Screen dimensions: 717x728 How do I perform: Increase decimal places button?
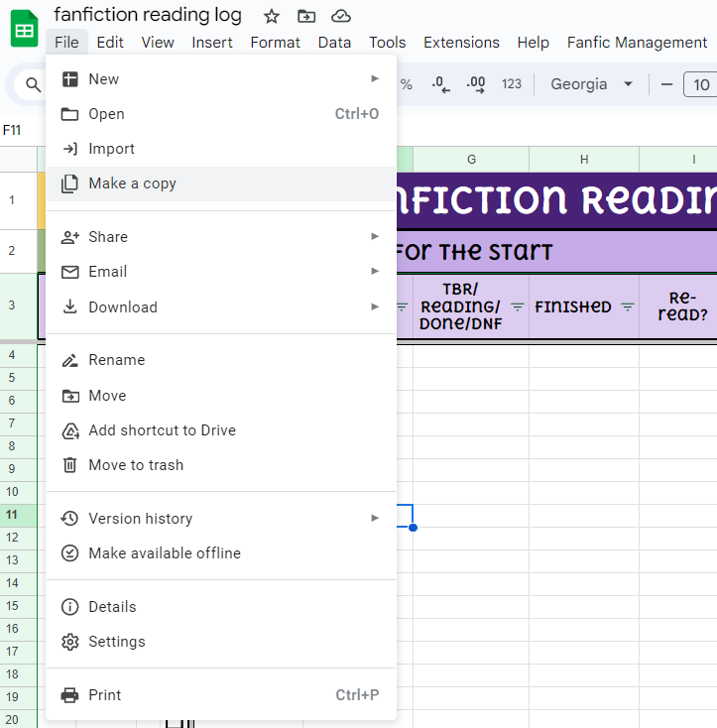[476, 84]
